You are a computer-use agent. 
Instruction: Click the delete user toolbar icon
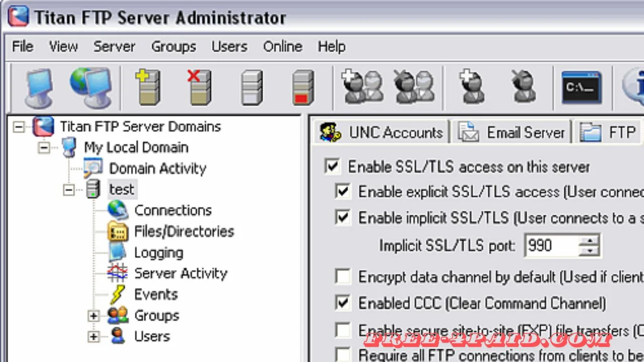point(523,87)
